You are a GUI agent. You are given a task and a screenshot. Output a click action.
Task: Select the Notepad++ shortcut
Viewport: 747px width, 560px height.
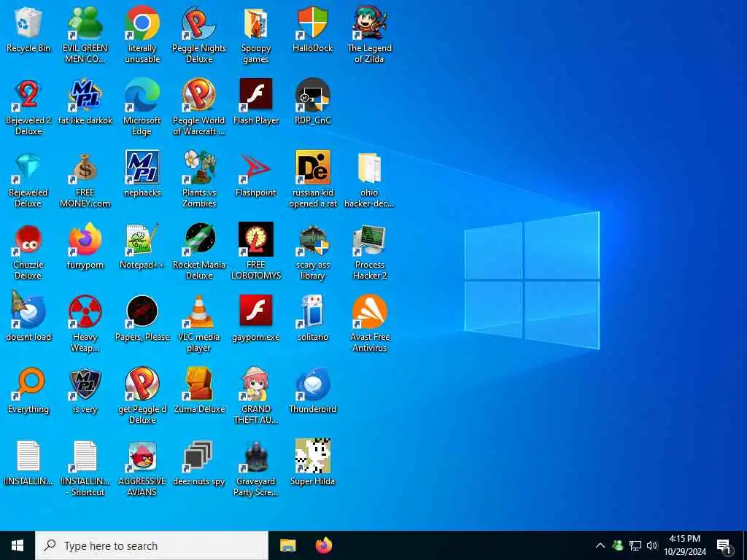coord(142,239)
